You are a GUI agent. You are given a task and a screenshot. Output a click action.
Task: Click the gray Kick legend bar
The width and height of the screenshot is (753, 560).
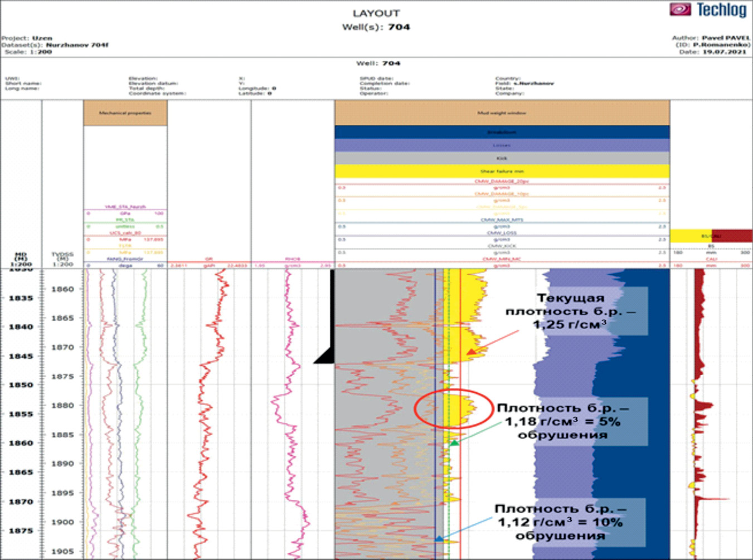coord(502,158)
